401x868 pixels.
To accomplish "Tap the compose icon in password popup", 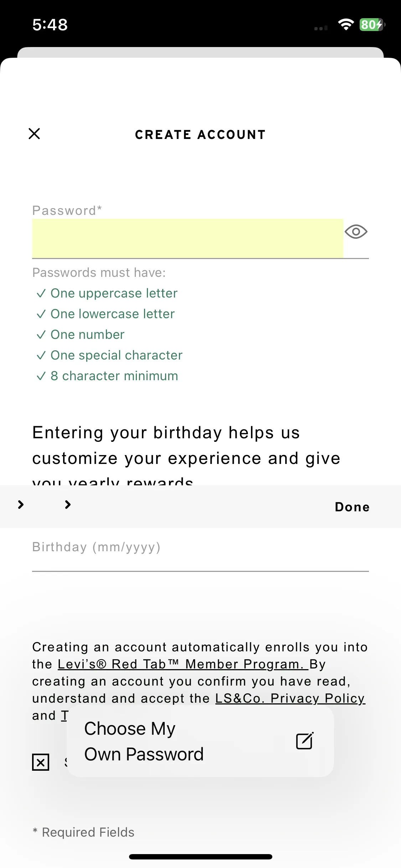I will (305, 741).
